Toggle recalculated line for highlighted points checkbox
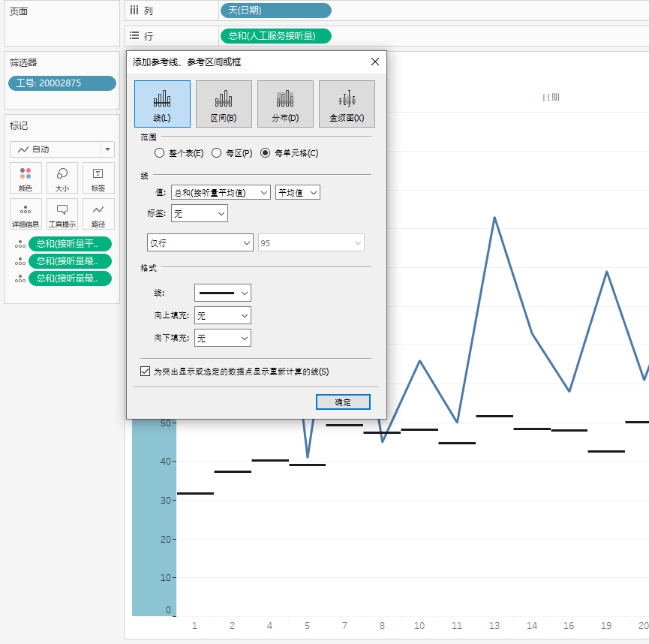This screenshot has height=644, width=649. point(146,372)
